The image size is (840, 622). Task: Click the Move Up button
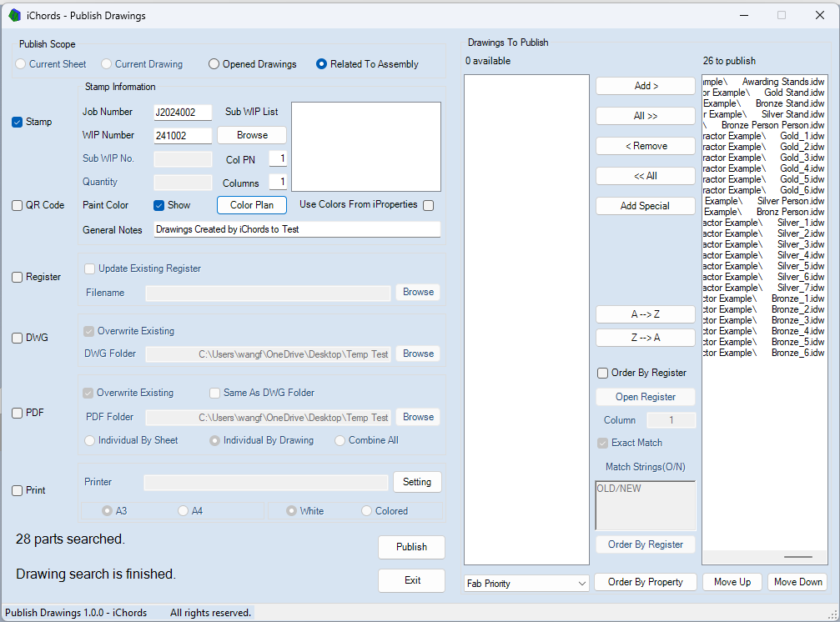[732, 582]
